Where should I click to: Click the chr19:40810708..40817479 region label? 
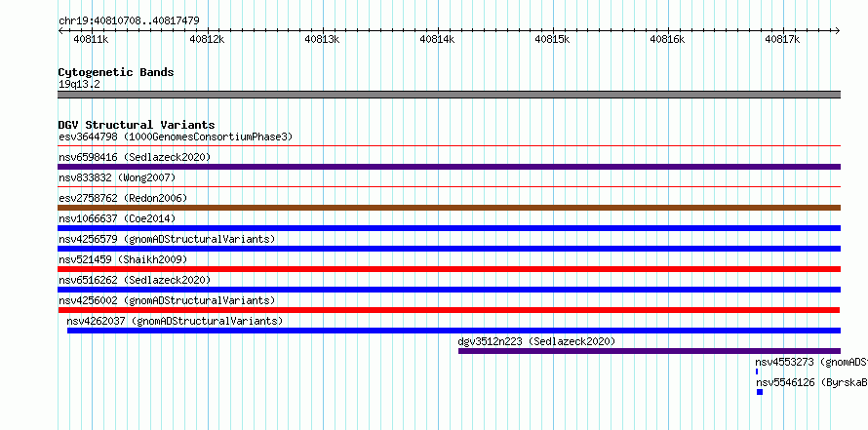[129, 21]
